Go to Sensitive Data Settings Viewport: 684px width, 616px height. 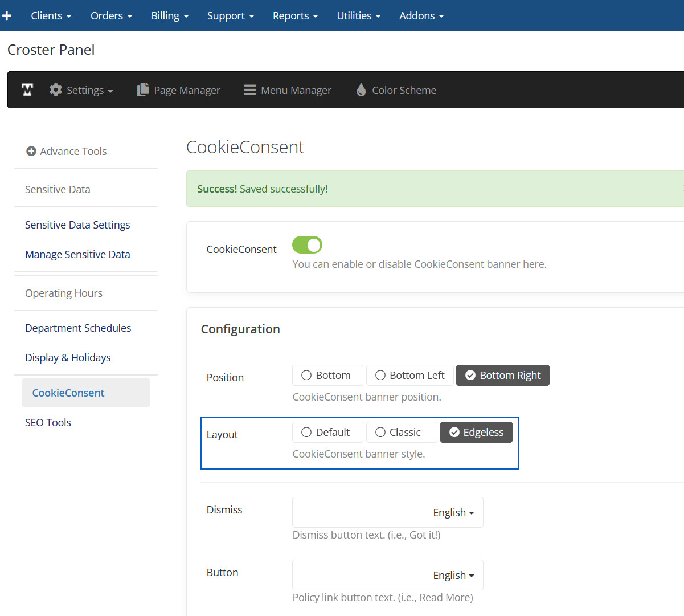(77, 225)
